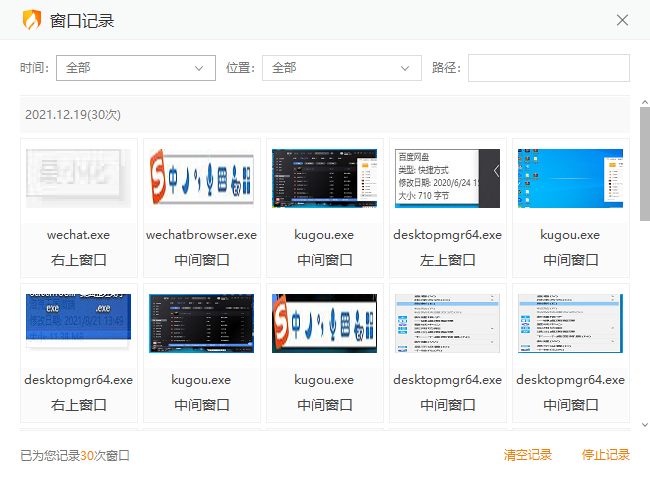Select the last desktopmgr64.exe settings-list thumbnail in second row
The image size is (650, 480).
pos(570,324)
